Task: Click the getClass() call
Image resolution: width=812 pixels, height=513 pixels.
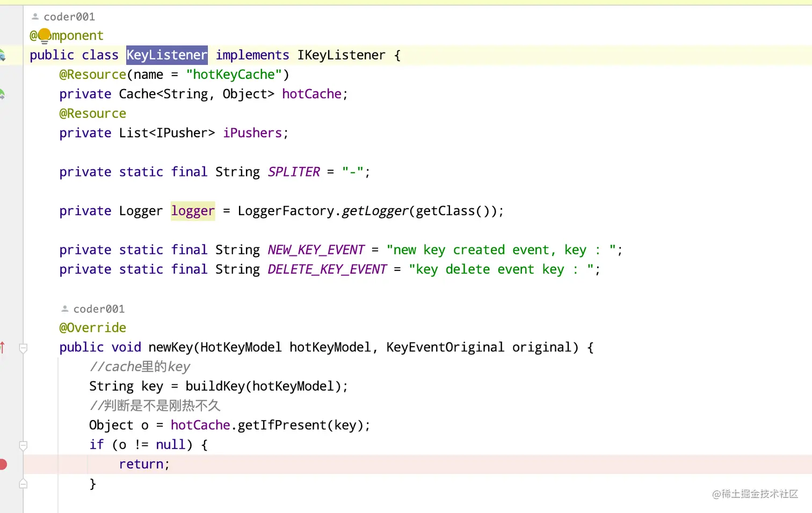Action: coord(453,211)
